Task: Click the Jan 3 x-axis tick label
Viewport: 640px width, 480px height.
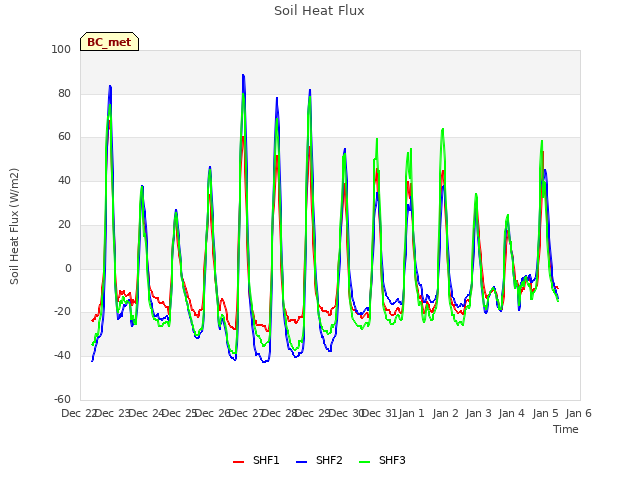Action: pos(478,413)
